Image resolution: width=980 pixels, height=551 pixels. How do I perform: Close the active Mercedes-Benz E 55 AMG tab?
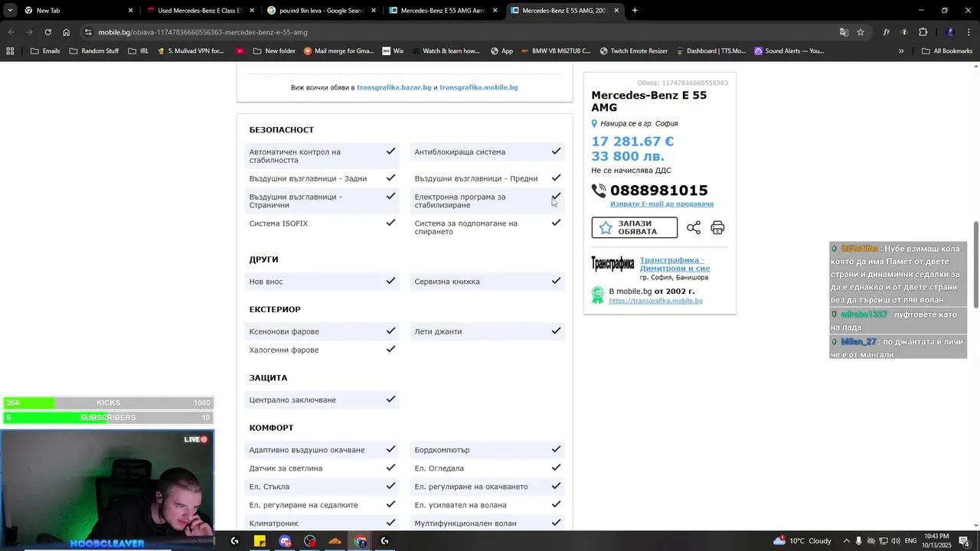[616, 11]
